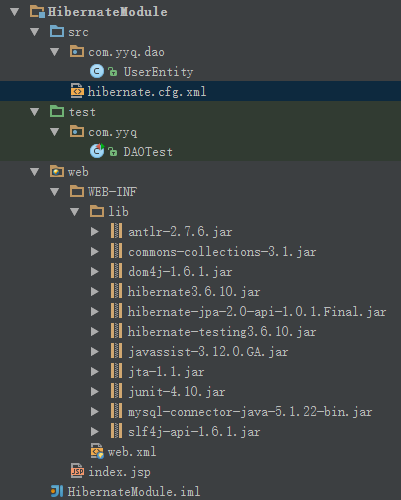The image size is (401, 500).
Task: Click the hibernate-jpa jar archive icon
Action: tap(116, 311)
